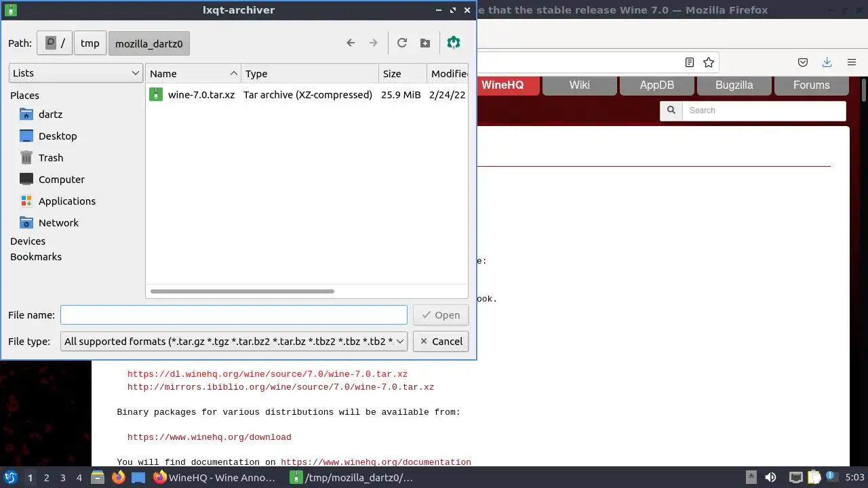868x488 pixels.
Task: Click the Network place icon
Action: point(26,222)
